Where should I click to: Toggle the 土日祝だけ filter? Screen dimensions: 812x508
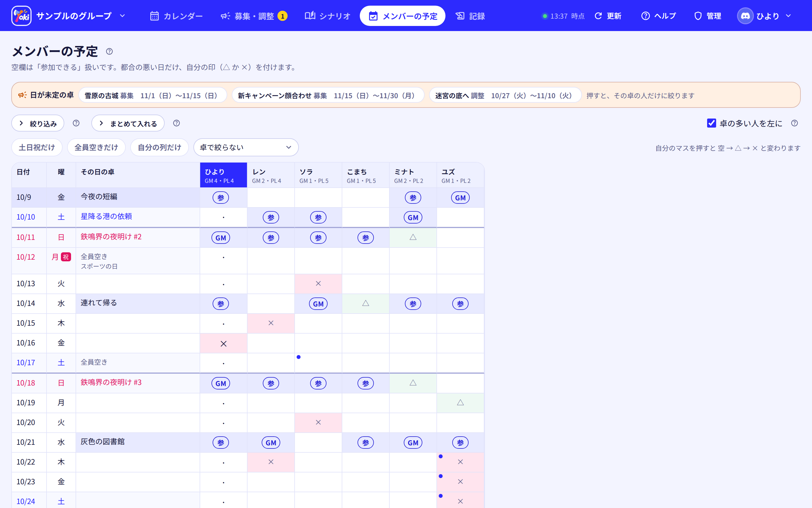37,147
